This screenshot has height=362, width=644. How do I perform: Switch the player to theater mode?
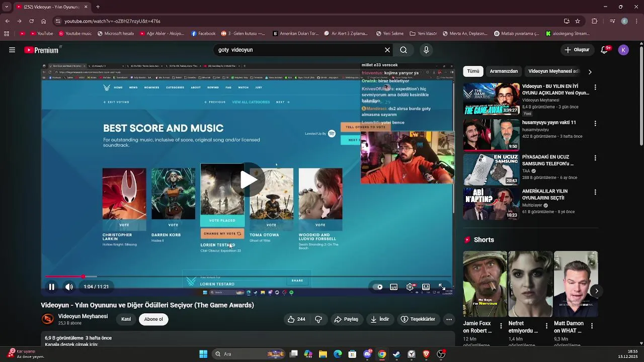pyautogui.click(x=426, y=287)
